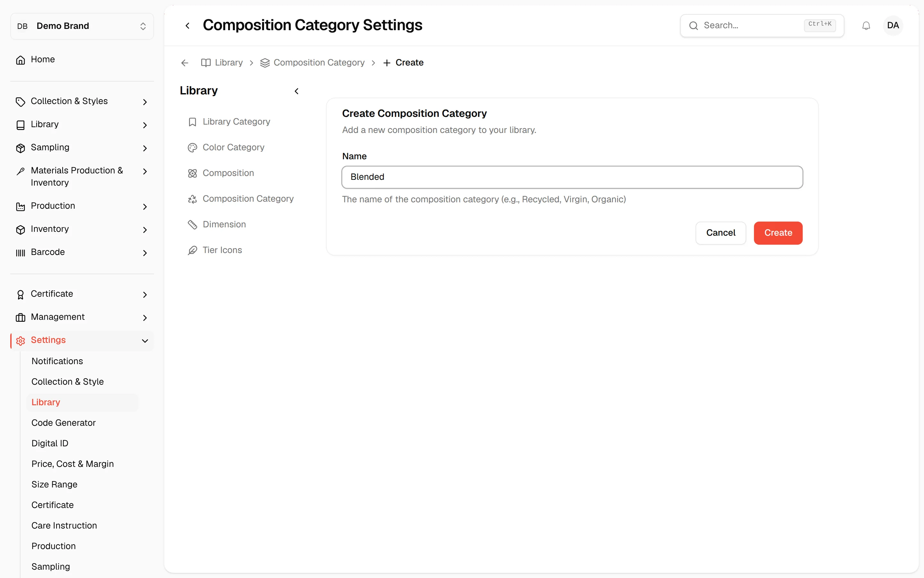Image resolution: width=924 pixels, height=578 pixels.
Task: Click the Cancel button
Action: pyautogui.click(x=721, y=233)
